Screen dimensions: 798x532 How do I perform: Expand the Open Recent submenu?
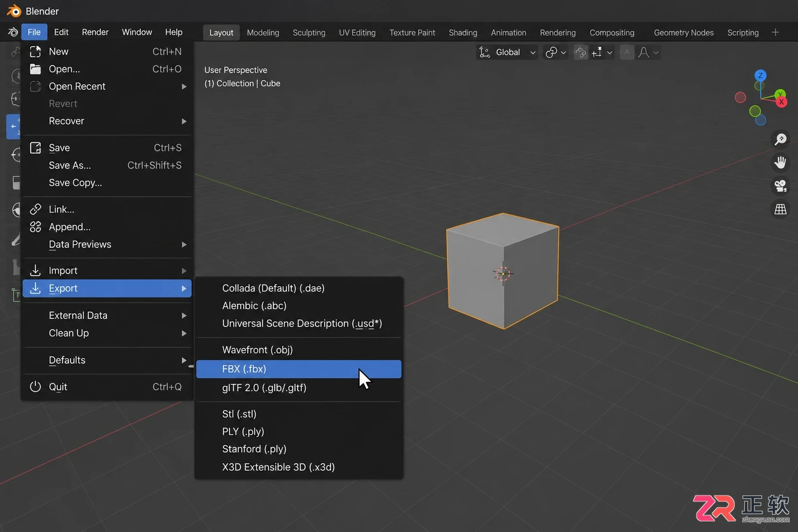[108, 86]
